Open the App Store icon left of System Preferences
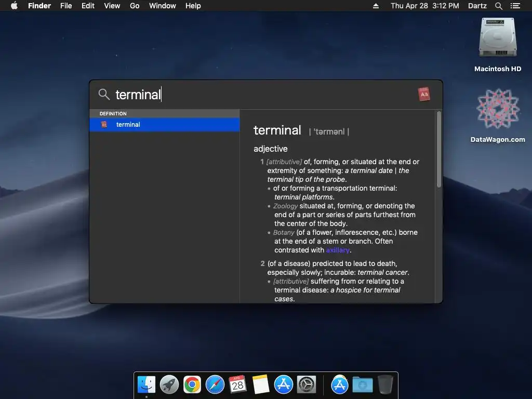This screenshot has width=532, height=399. pos(283,385)
